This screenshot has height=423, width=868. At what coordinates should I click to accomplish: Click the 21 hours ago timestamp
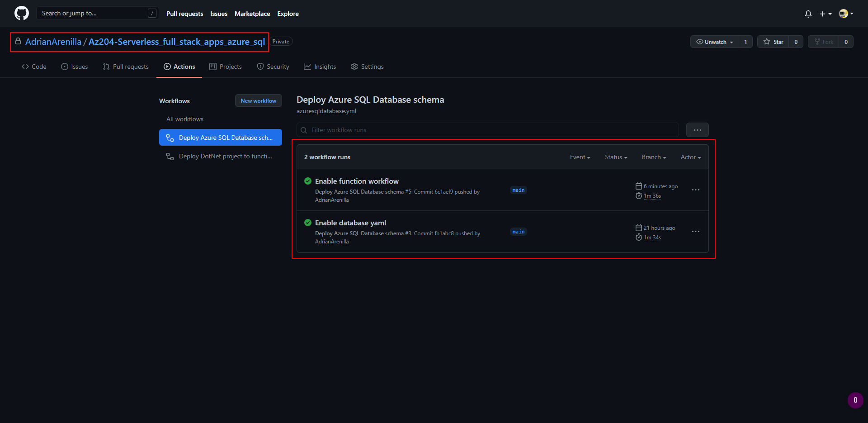(659, 228)
